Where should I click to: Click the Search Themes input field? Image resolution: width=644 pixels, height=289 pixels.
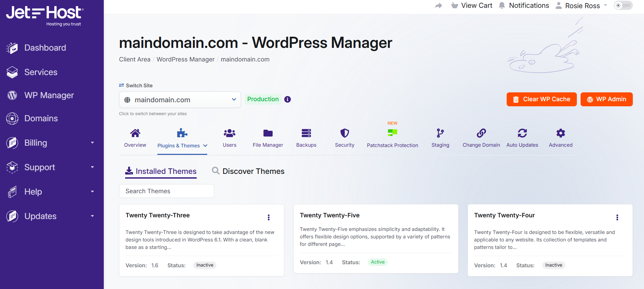point(167,191)
